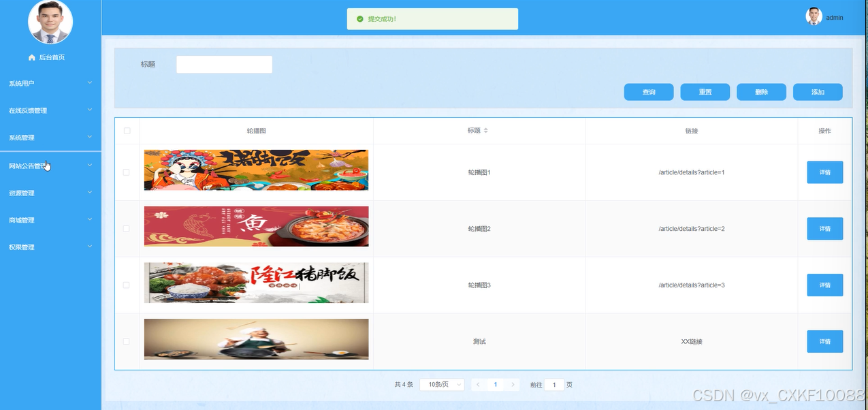Expand the 系统管理 menu chevron
The width and height of the screenshot is (868, 410).
click(x=90, y=138)
